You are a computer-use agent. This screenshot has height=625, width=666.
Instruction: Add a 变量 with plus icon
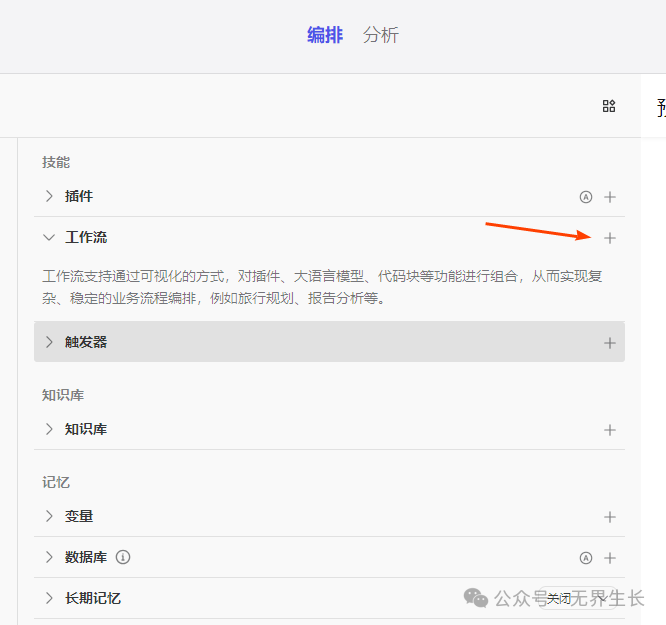coord(610,517)
